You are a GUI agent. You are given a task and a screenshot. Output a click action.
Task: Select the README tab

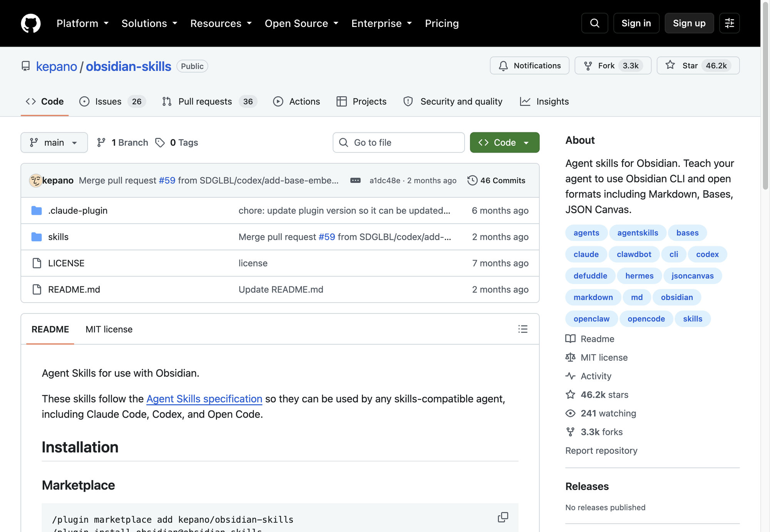pos(50,330)
